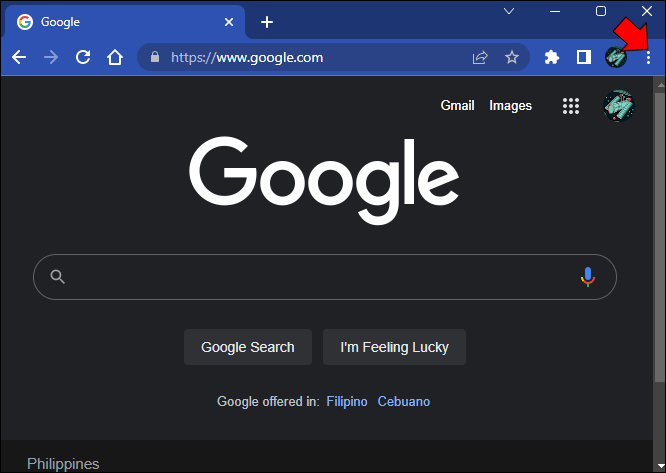Click the Google Search button
The height and width of the screenshot is (473, 666).
(x=248, y=347)
